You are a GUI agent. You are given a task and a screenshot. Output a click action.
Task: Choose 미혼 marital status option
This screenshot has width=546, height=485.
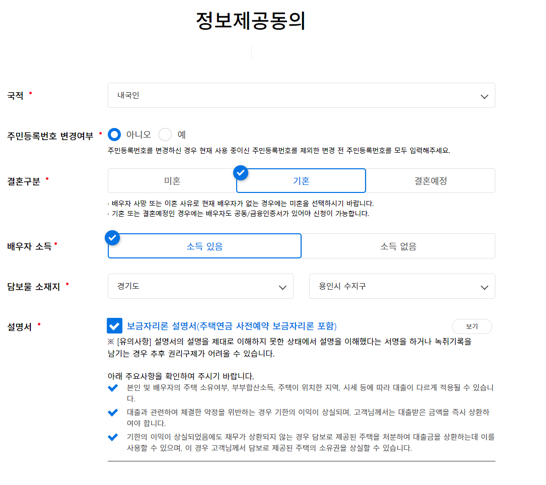(172, 181)
